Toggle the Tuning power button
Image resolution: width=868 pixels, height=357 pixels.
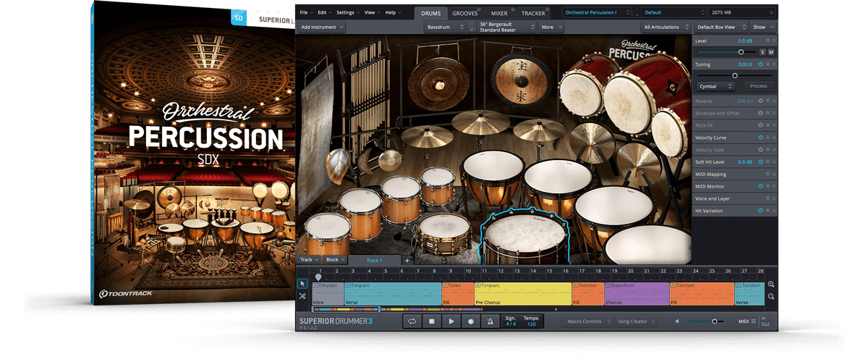point(760,64)
